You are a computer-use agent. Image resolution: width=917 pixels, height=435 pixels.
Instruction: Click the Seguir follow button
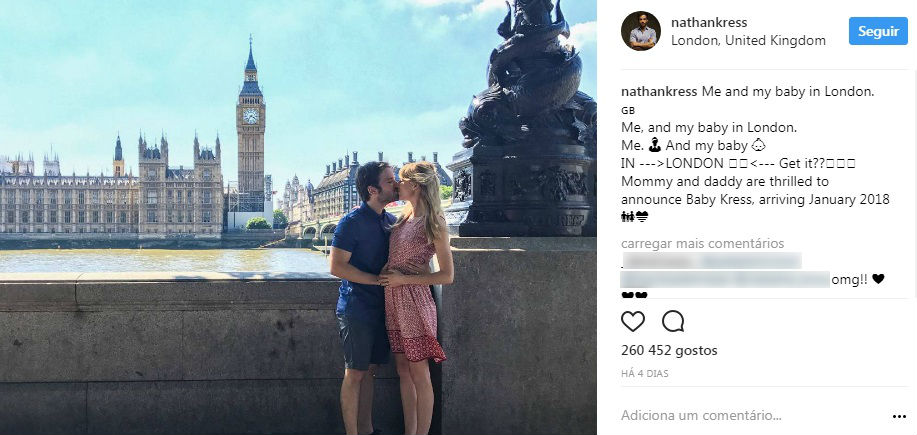tap(878, 31)
